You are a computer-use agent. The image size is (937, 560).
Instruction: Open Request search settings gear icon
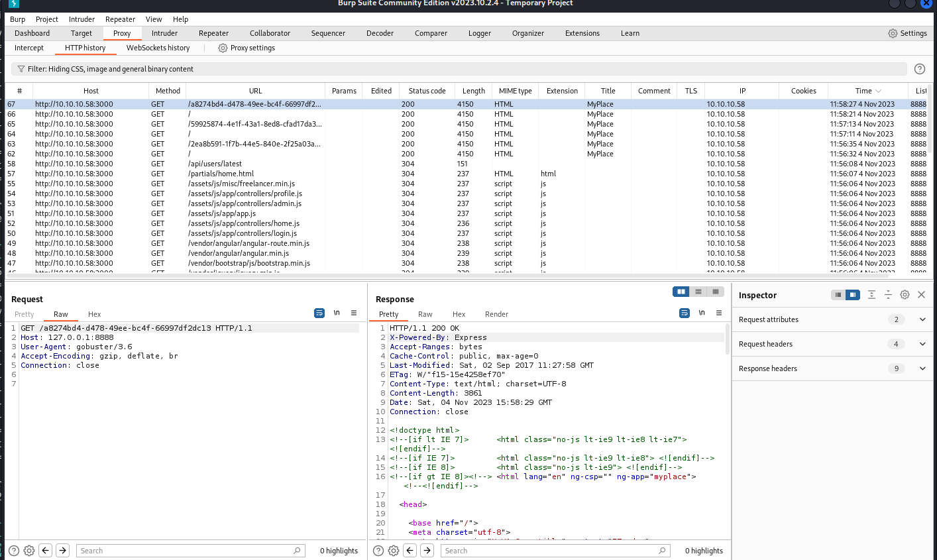(29, 551)
